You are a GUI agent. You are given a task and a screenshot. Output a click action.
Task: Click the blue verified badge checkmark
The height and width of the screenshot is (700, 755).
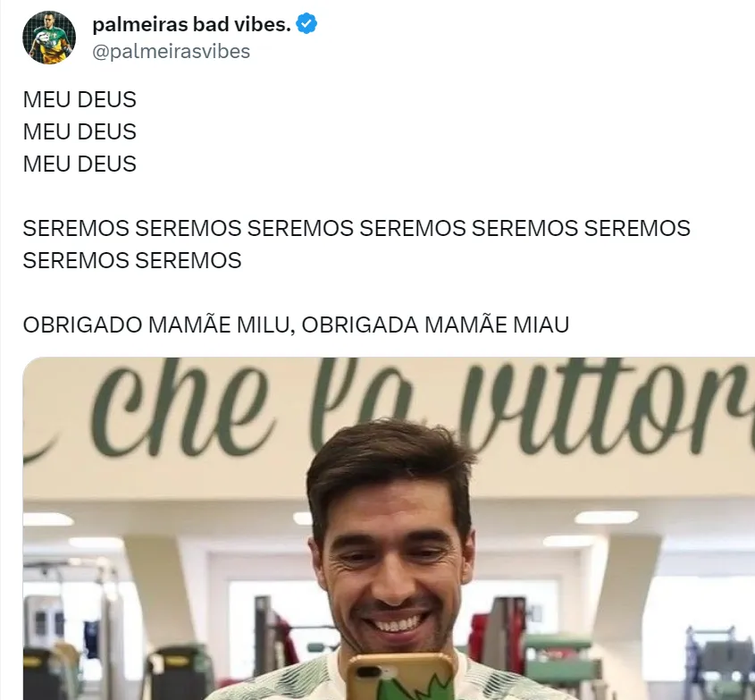coord(306,23)
